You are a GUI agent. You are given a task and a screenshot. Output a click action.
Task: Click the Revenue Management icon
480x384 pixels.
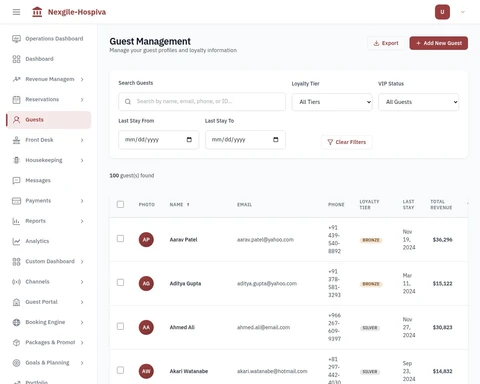coord(16,79)
